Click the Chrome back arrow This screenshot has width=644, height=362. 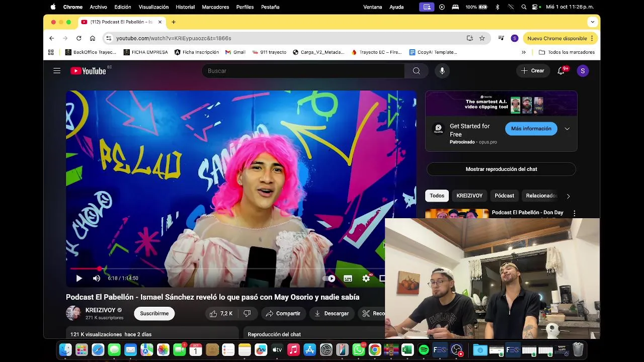[x=51, y=38]
